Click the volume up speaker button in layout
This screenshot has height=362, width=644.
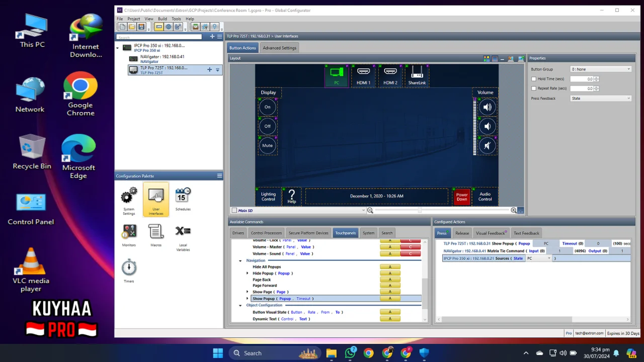487,107
